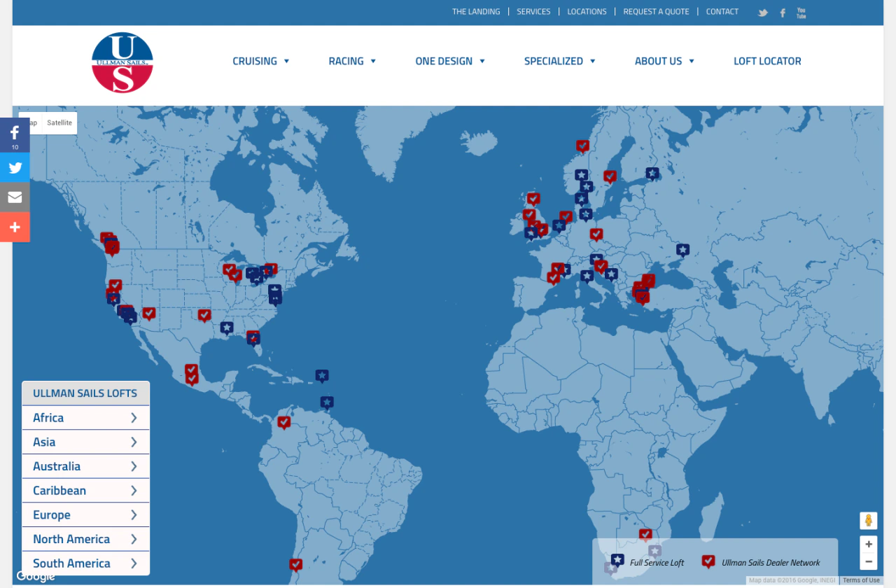896x588 pixels.
Task: Expand the Australia lofts list
Action: click(x=85, y=466)
